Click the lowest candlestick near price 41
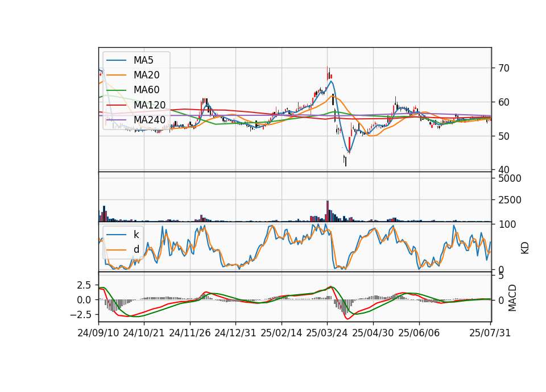This screenshot has height=392, width=546. (345, 161)
